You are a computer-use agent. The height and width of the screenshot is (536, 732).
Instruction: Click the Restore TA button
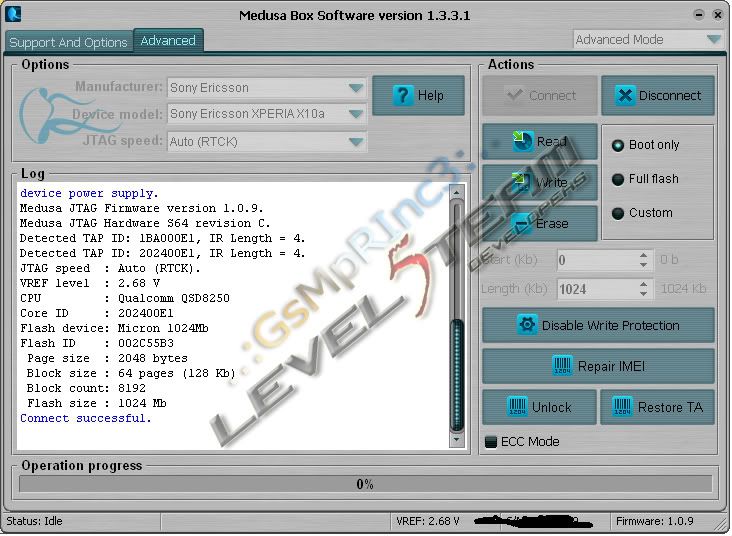(657, 407)
